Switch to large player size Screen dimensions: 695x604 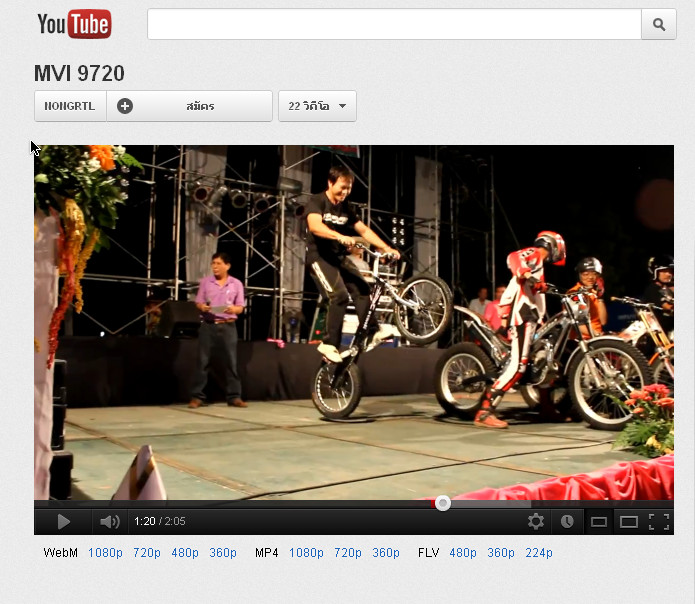pyautogui.click(x=628, y=521)
